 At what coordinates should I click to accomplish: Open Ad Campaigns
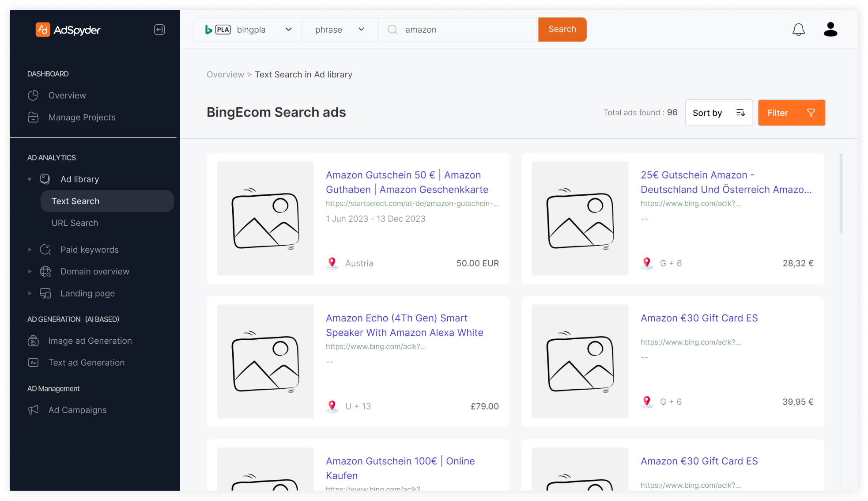77,410
